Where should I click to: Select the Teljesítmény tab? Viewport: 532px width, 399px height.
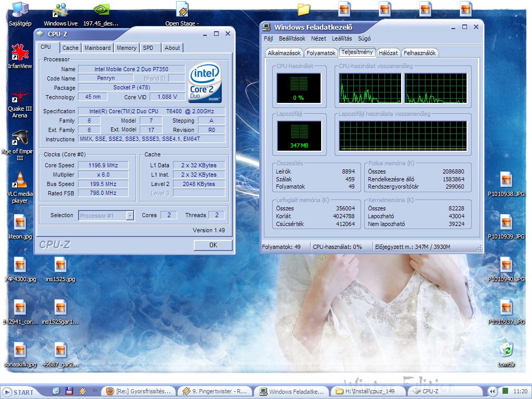tap(357, 52)
